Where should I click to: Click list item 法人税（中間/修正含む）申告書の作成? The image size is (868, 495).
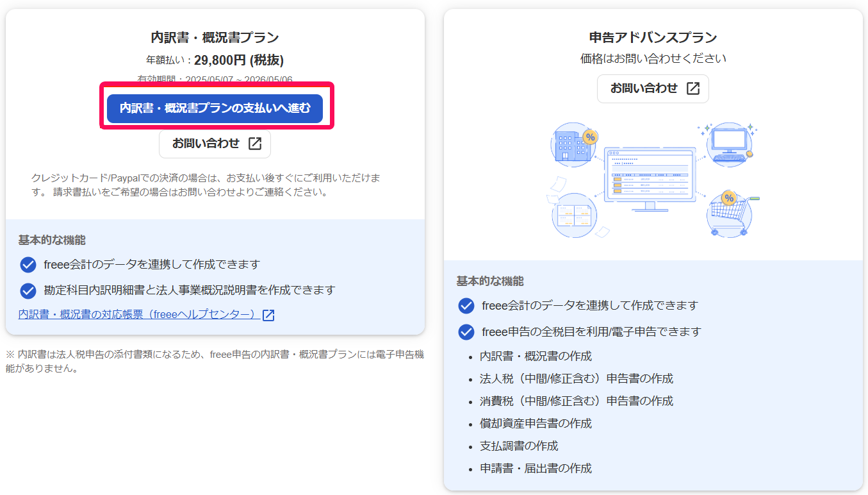click(577, 378)
